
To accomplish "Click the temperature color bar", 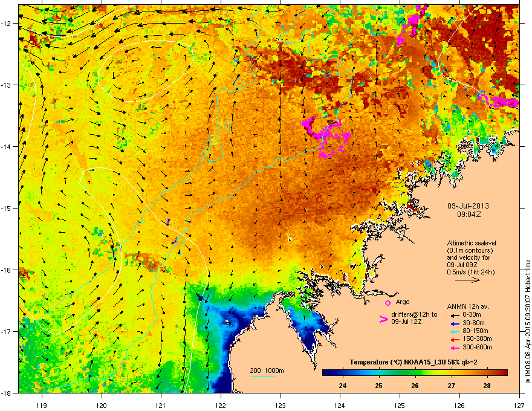I will click(415, 373).
